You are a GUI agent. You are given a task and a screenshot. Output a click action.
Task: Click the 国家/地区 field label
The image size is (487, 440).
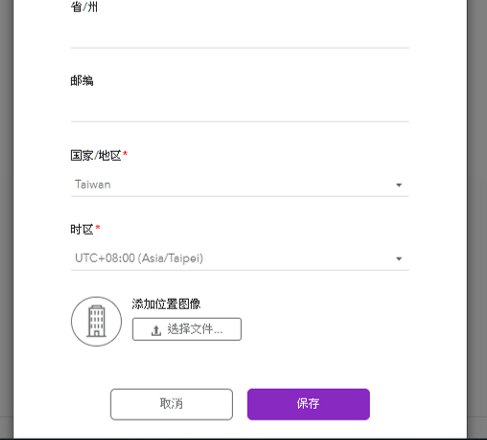click(x=96, y=156)
